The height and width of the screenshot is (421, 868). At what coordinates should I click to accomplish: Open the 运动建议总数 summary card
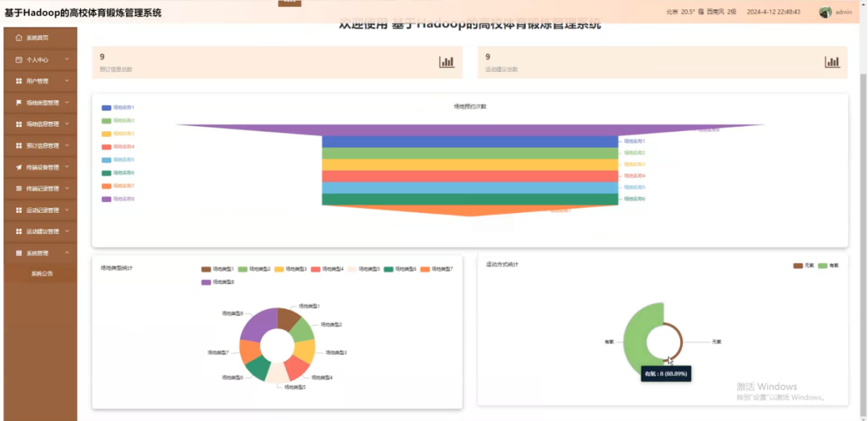(x=663, y=63)
